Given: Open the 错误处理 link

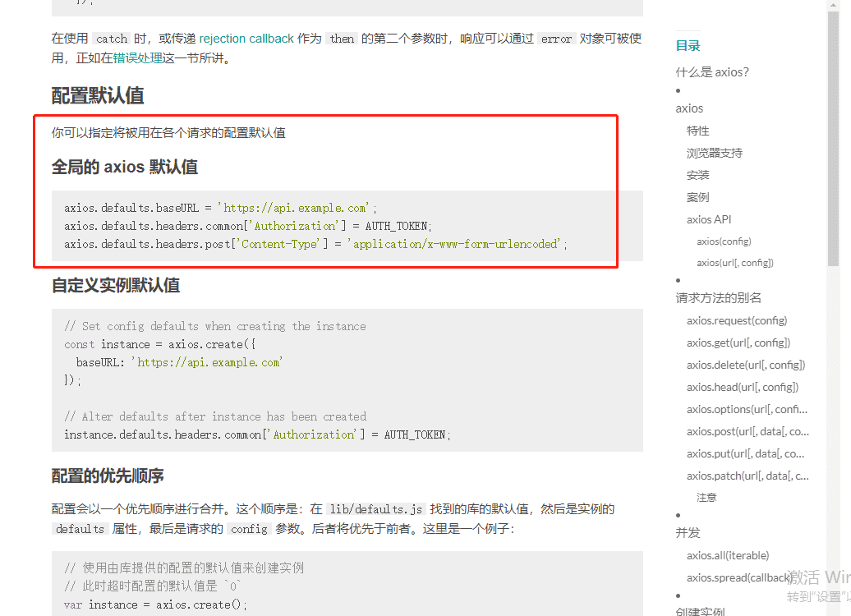Looking at the screenshot, I should click(138, 58).
